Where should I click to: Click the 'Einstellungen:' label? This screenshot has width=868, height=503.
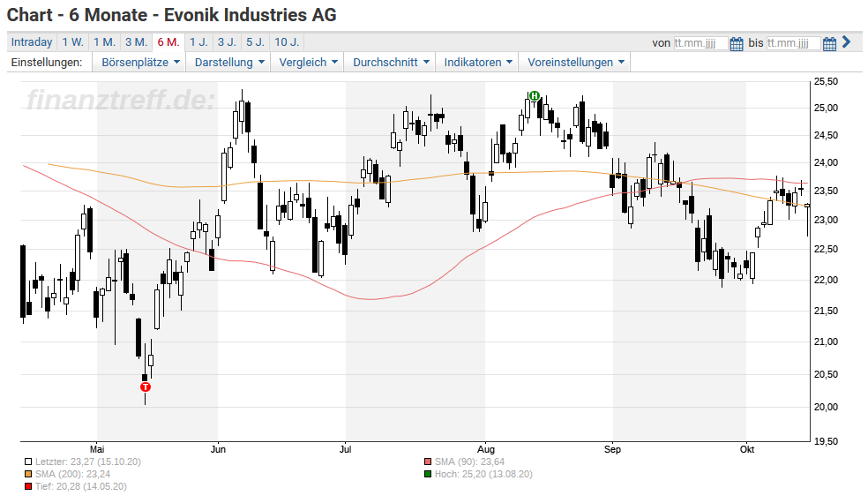47,62
